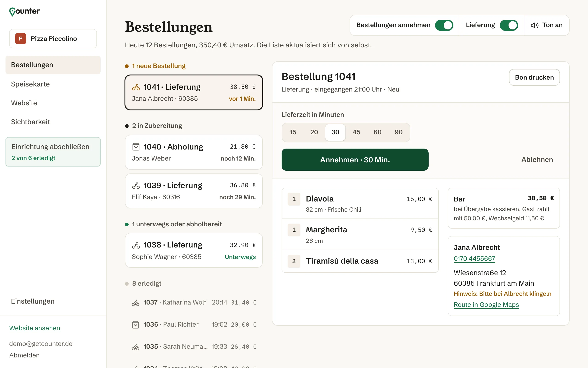Toggle Bestellungen annehmen switch
Image resolution: width=588 pixels, height=368 pixels.
[444, 25]
